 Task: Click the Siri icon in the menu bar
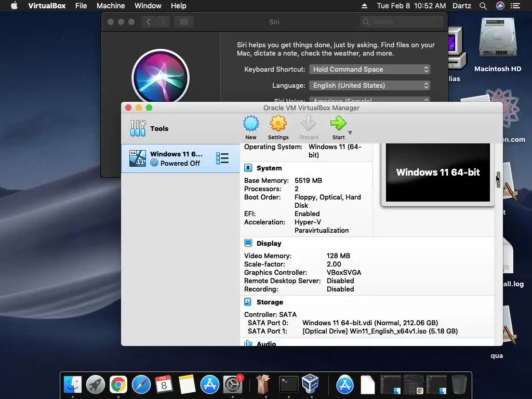point(500,6)
